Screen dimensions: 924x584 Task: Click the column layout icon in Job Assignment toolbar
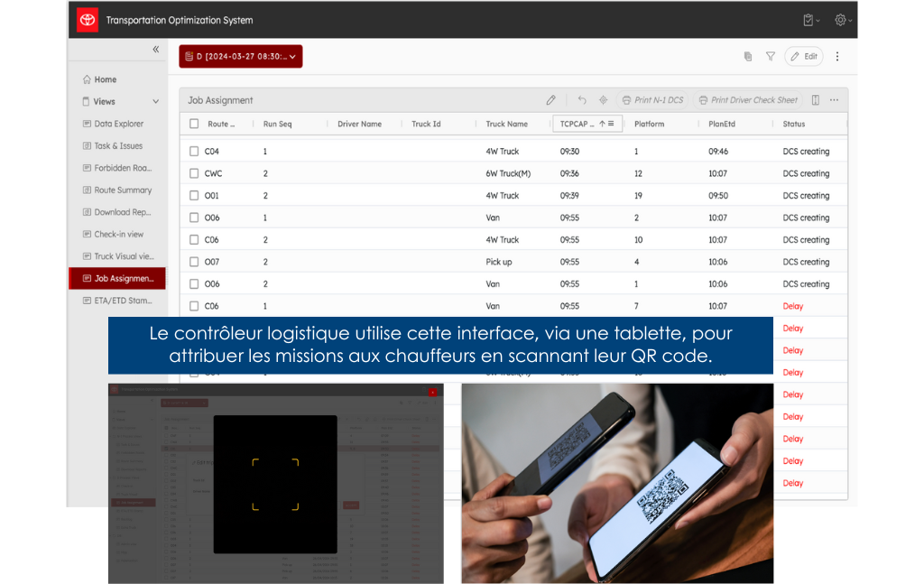click(816, 100)
